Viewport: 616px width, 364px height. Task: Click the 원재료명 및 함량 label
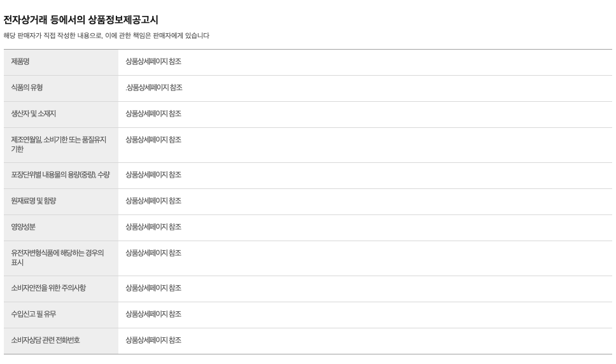[34, 201]
